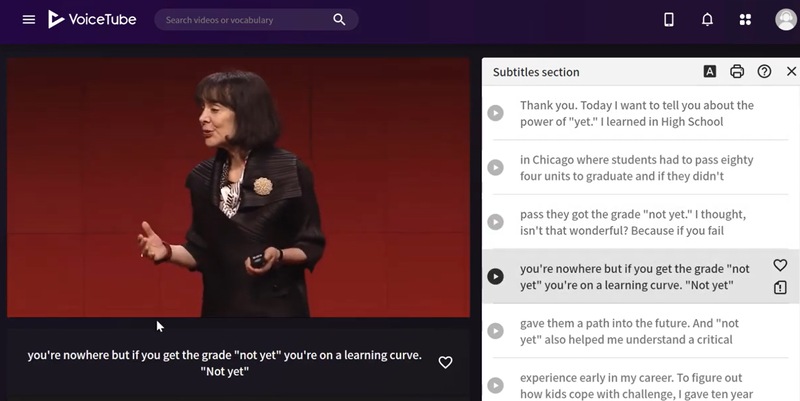Screen dimensions: 800x401
Task: Print the subtitles
Action: (737, 71)
